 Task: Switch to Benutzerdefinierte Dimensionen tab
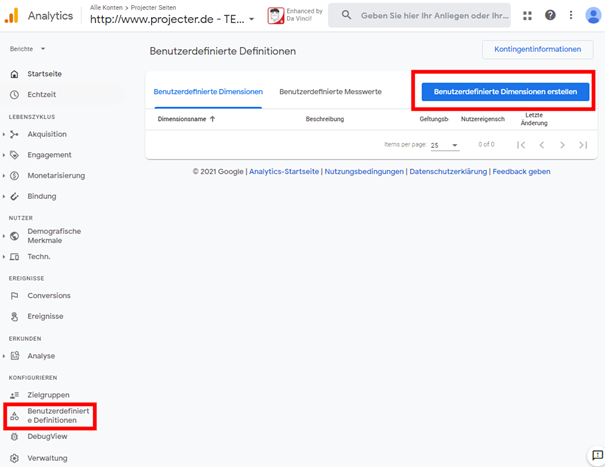point(208,91)
